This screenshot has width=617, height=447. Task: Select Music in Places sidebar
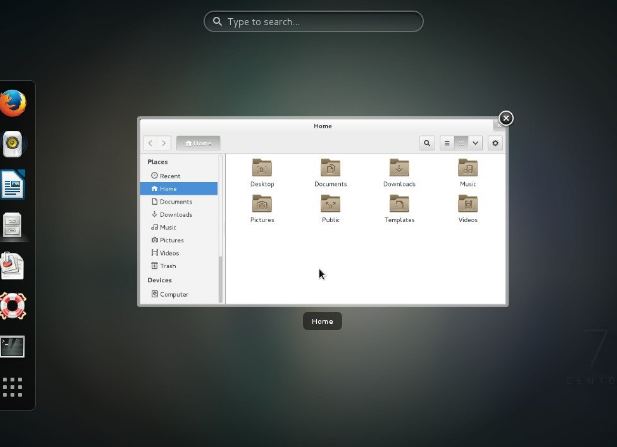coord(179,227)
